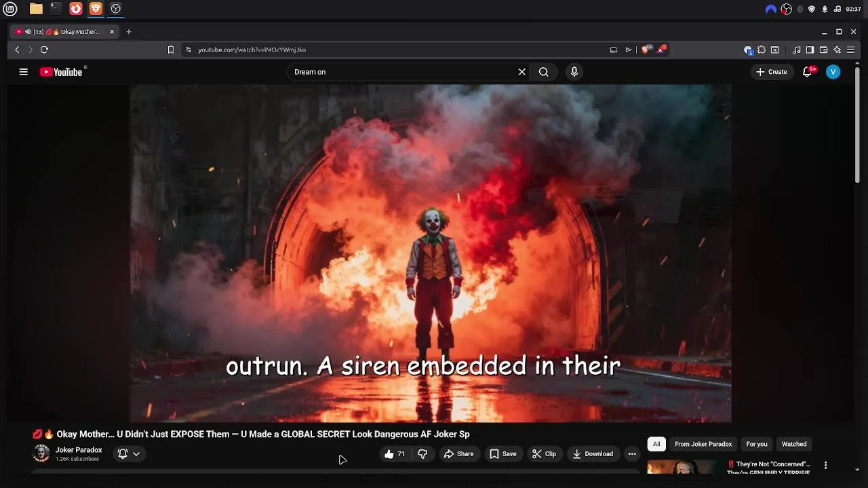Open the YouTube hamburger guide menu

pyautogui.click(x=23, y=72)
